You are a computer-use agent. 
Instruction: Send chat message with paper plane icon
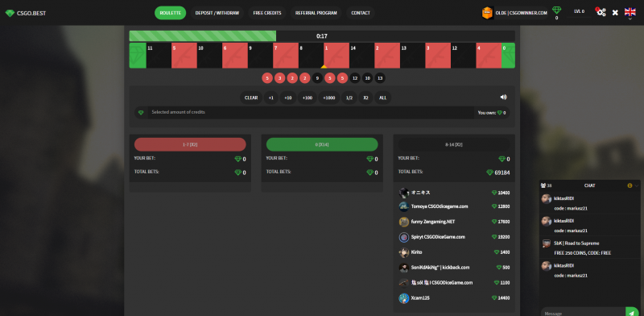tap(631, 313)
